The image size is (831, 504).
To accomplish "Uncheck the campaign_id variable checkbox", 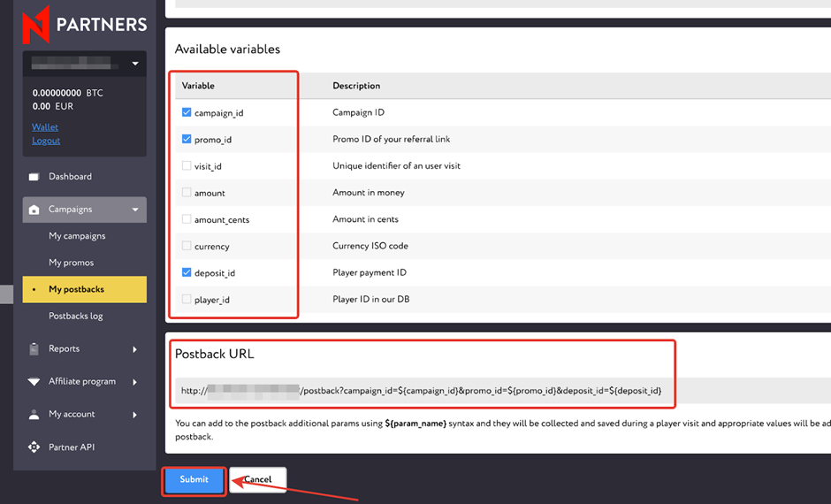I will tap(187, 113).
